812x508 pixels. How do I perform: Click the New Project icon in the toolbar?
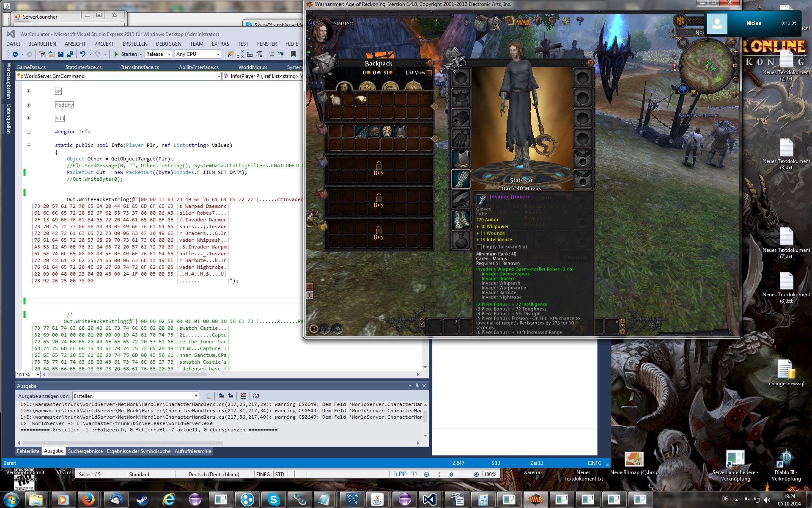tap(42, 54)
